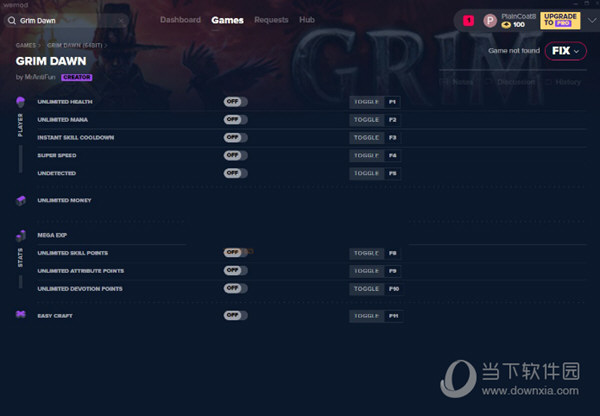This screenshot has height=416, width=600.
Task: Click TOGGLE button for Unlimited Health
Action: tap(366, 102)
